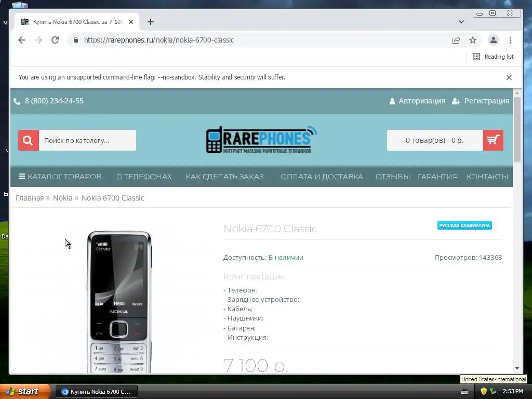Open a new tab with plus button
Screen dimensions: 532x399
tap(151, 22)
